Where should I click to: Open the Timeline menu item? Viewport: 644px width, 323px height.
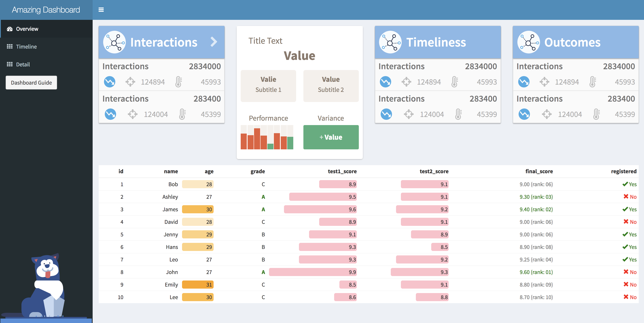click(x=26, y=47)
